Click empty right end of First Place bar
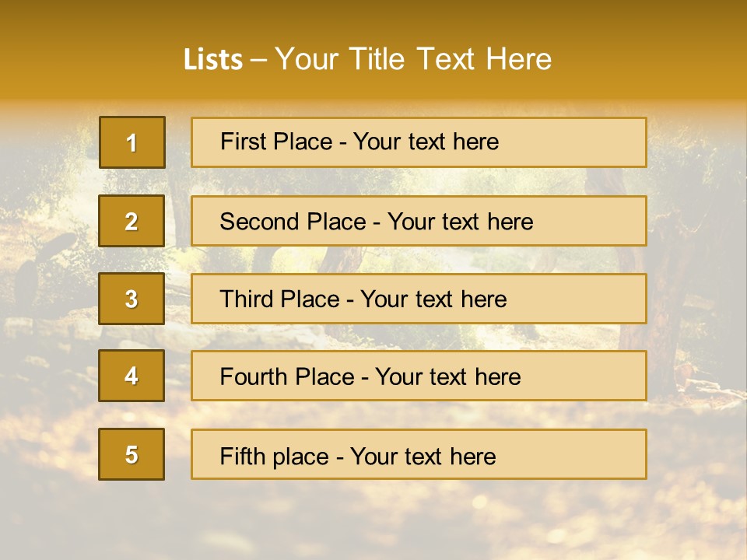The height and width of the screenshot is (560, 747). click(591, 142)
